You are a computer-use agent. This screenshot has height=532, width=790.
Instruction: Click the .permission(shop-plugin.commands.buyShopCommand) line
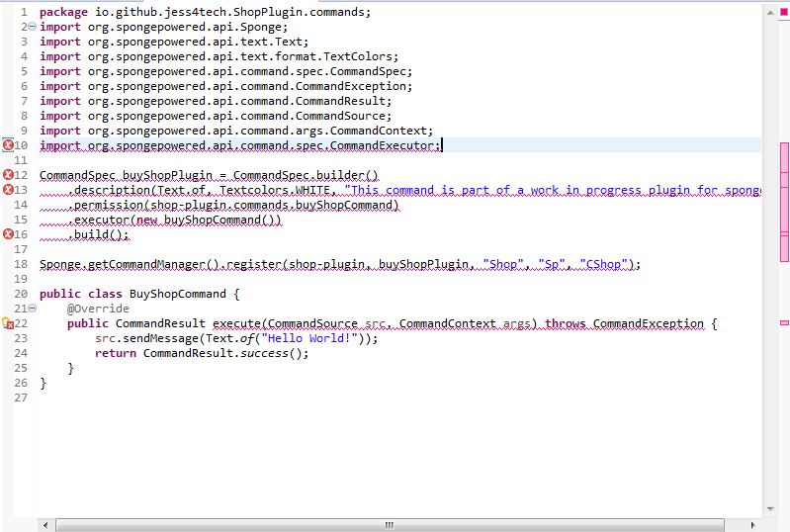(x=233, y=205)
